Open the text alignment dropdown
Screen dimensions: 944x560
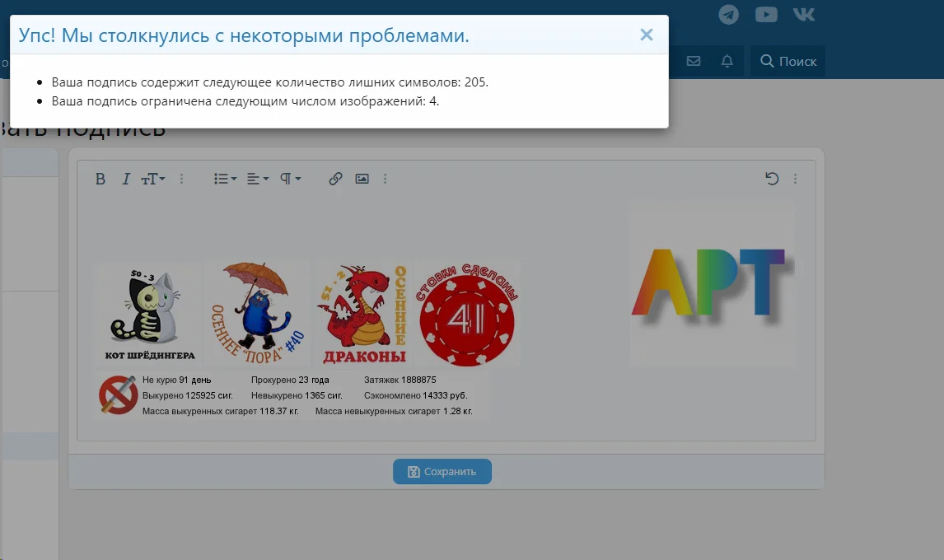click(x=255, y=178)
